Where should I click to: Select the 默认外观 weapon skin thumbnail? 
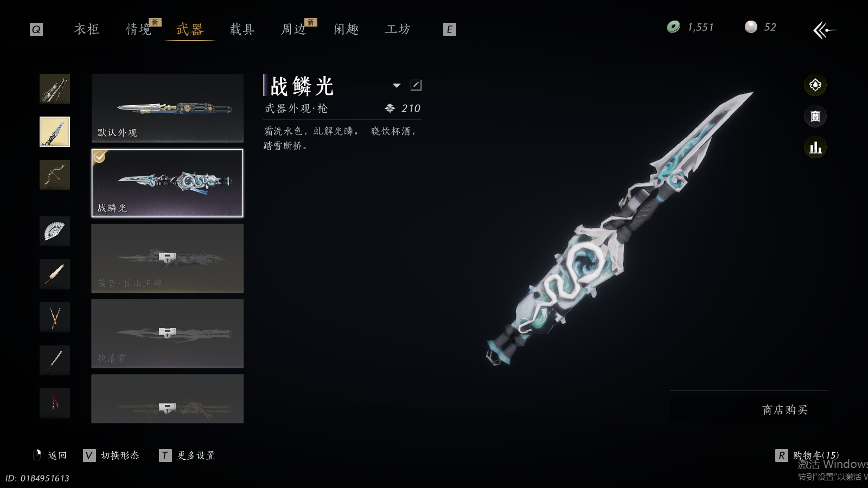[167, 108]
